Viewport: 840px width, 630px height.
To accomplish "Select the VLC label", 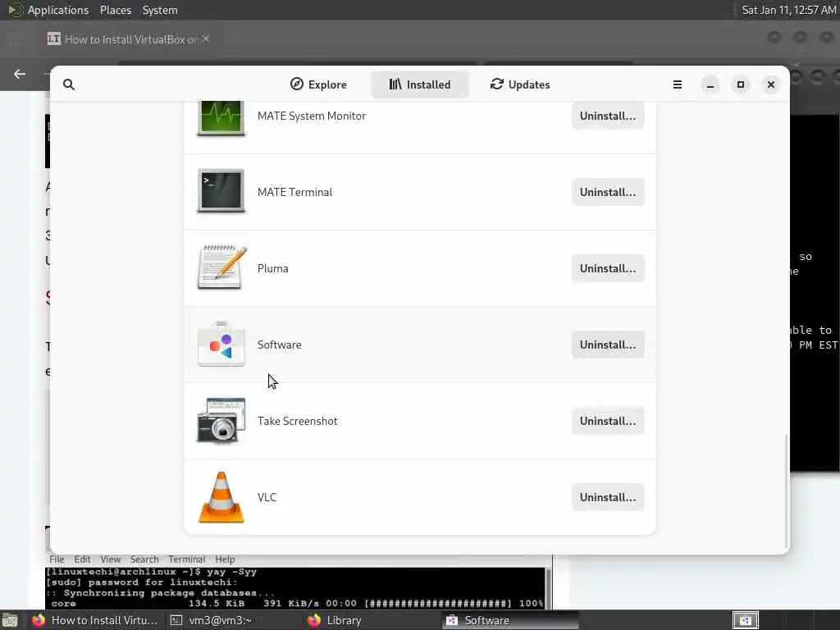I will point(267,497).
